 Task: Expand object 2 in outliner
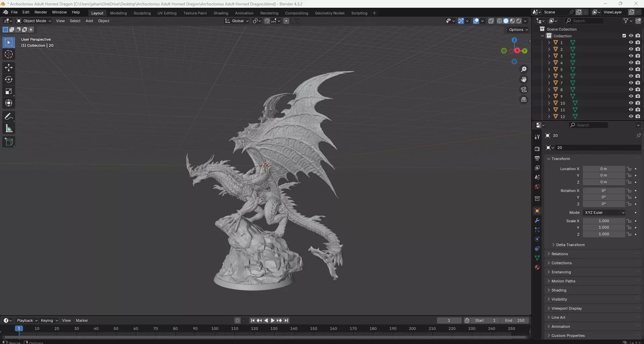click(x=549, y=49)
